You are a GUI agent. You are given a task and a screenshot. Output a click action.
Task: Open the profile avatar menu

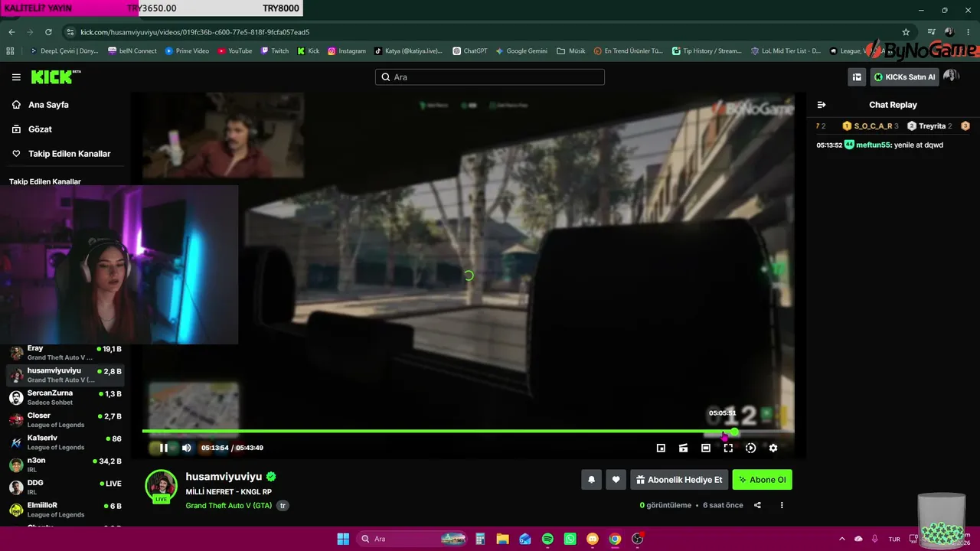pos(951,77)
